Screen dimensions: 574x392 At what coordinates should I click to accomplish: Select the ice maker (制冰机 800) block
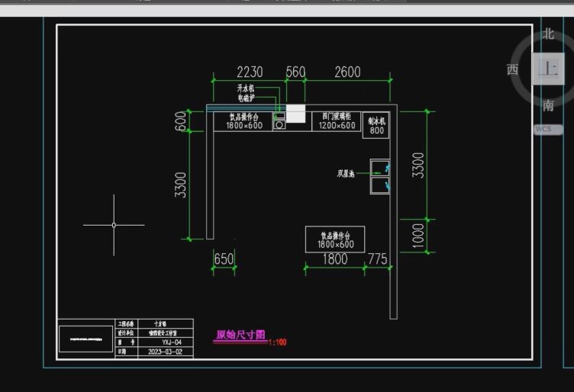pyautogui.click(x=377, y=125)
